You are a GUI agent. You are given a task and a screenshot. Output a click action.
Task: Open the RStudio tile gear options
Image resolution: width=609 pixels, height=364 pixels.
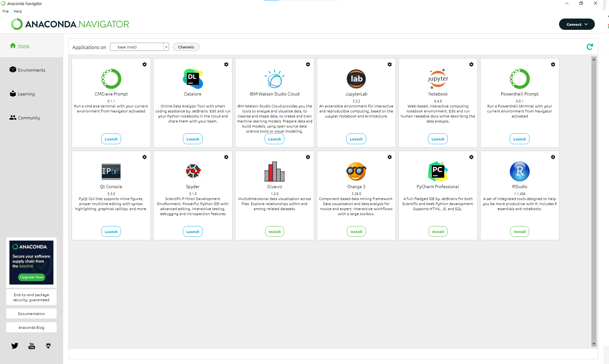pyautogui.click(x=553, y=157)
